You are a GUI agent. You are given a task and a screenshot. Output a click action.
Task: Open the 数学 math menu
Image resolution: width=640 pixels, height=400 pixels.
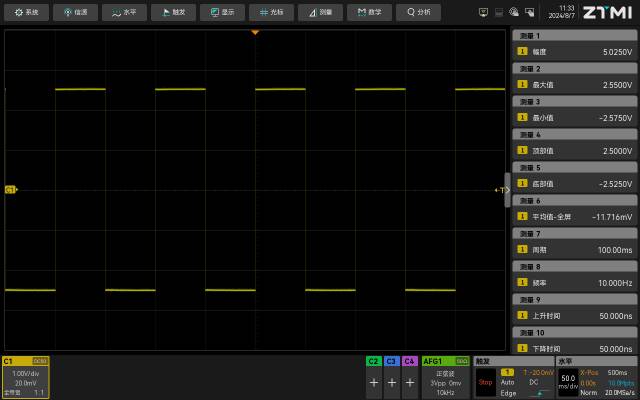click(369, 12)
